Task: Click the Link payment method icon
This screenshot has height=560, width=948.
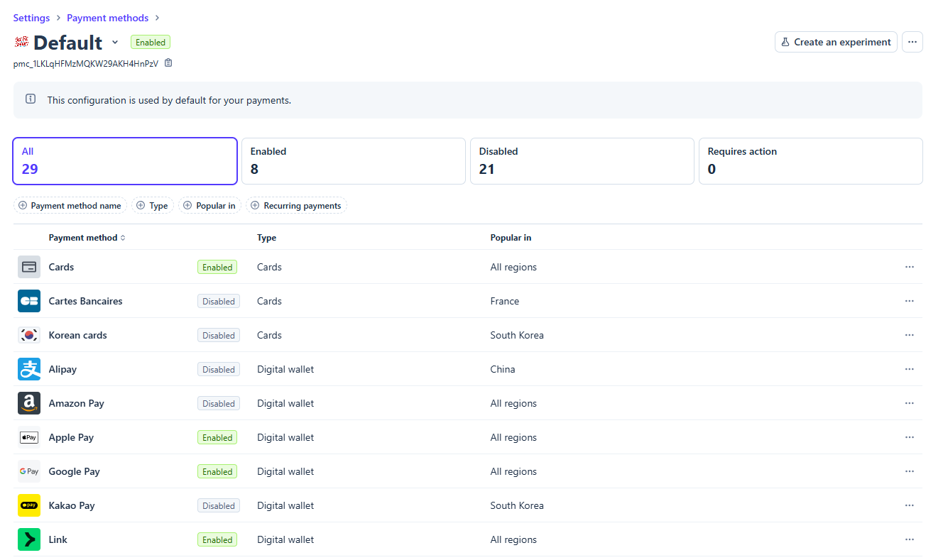Action: [29, 539]
